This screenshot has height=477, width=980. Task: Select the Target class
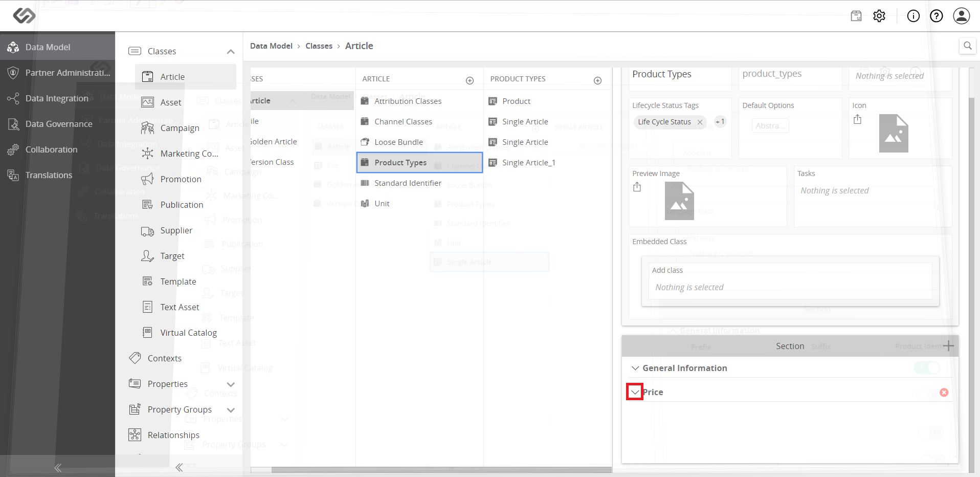click(186, 256)
